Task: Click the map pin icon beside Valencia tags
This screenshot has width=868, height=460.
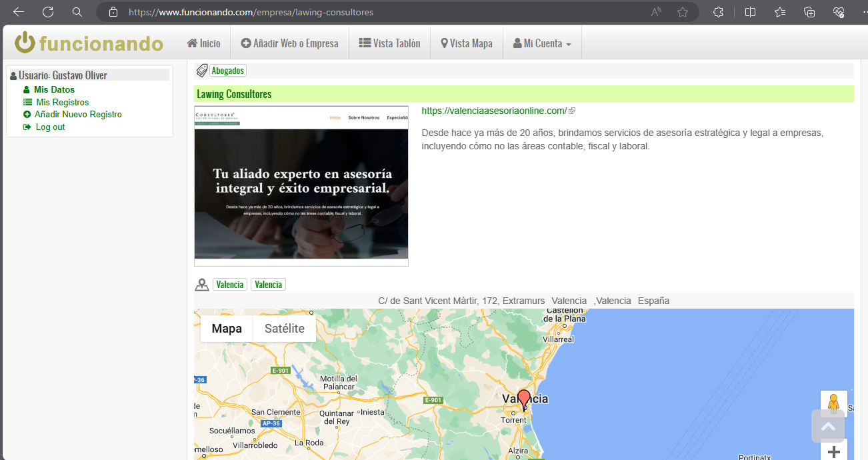Action: click(202, 285)
